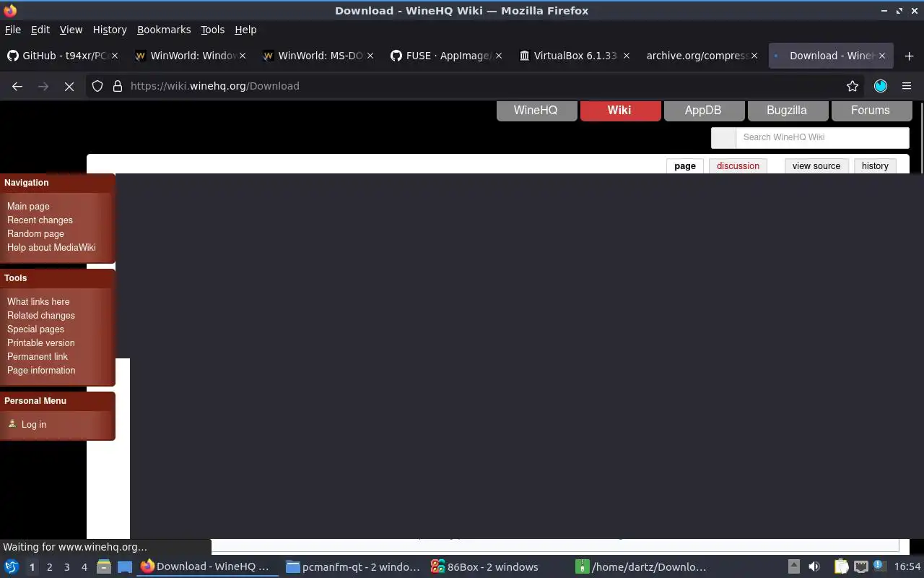Open Help about MediaWiki link
The image size is (924, 578).
(51, 248)
